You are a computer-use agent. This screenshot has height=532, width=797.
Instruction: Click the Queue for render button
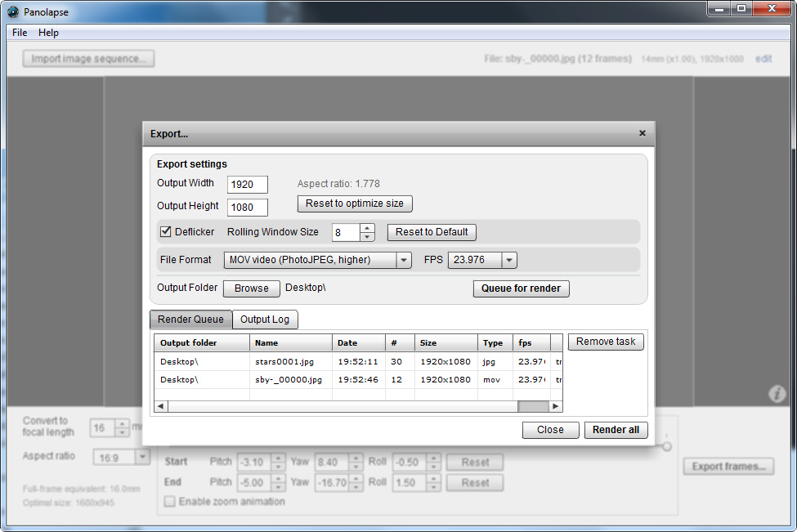pyautogui.click(x=521, y=288)
